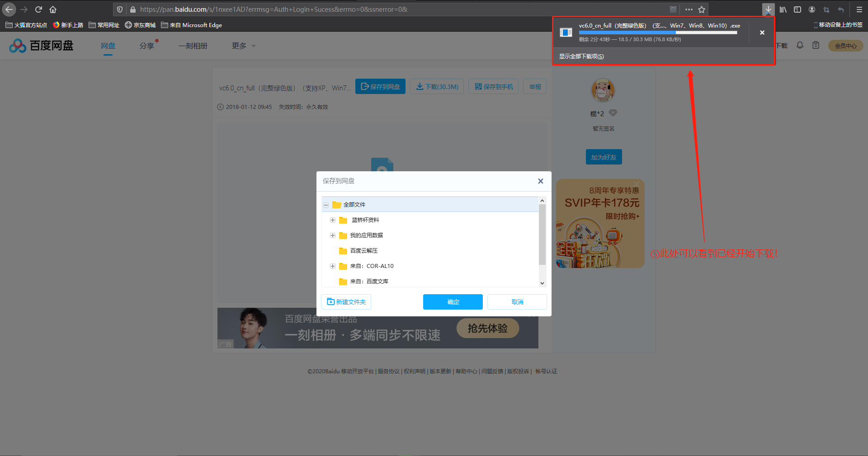Open the sidebar toggle icon in browser toolbar
Viewport: 868px width, 456px height.
pyautogui.click(x=797, y=9)
